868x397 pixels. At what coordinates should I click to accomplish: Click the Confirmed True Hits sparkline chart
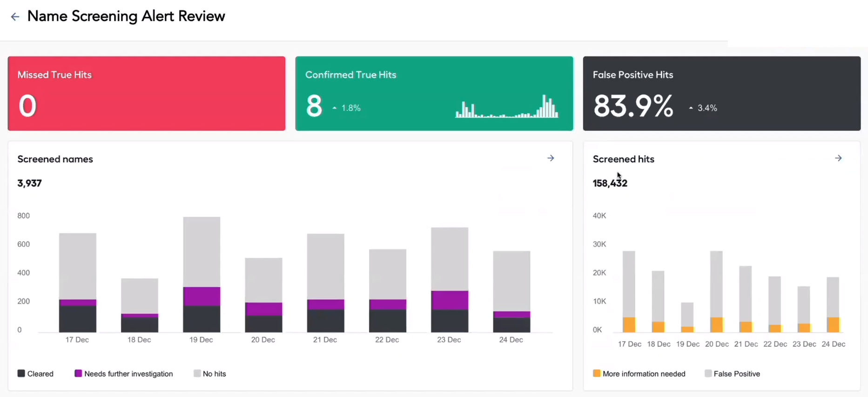pos(506,107)
